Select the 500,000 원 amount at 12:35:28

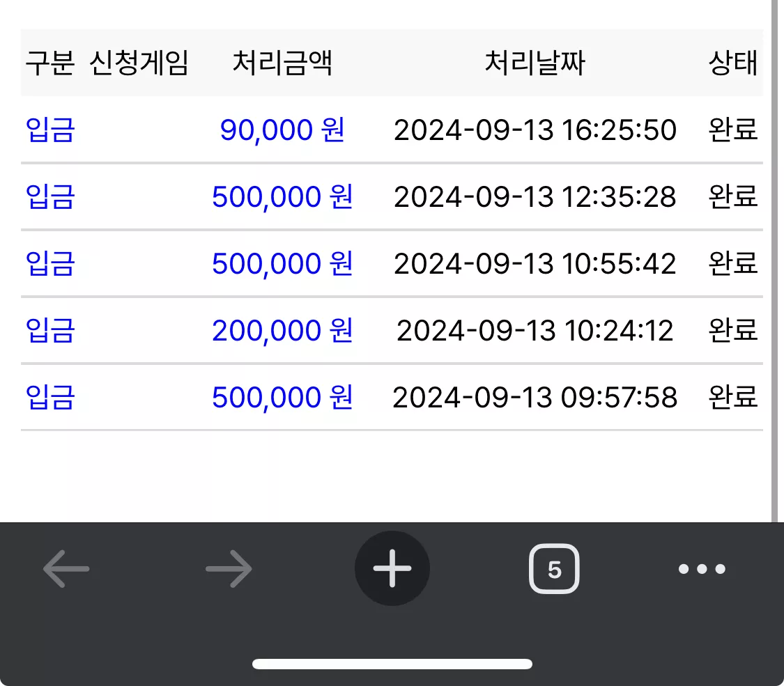[x=282, y=196]
